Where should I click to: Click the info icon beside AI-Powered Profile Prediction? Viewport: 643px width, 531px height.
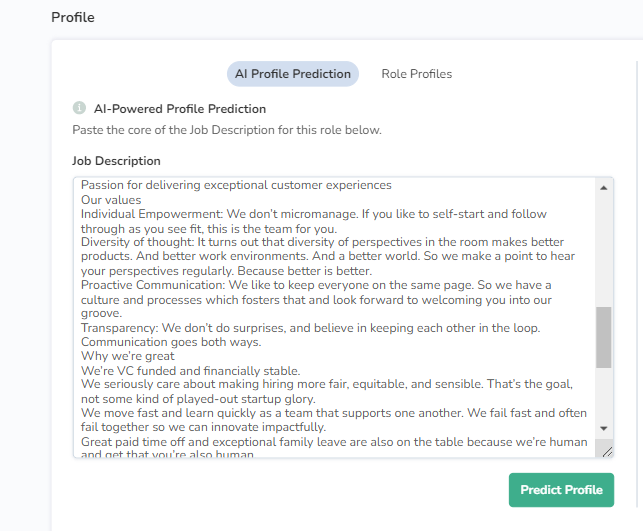(x=79, y=108)
